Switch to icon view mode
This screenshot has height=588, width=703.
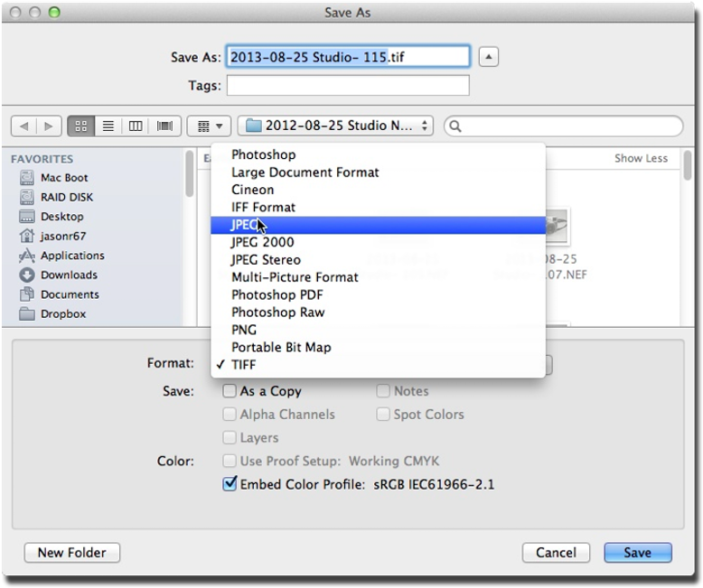[80, 126]
